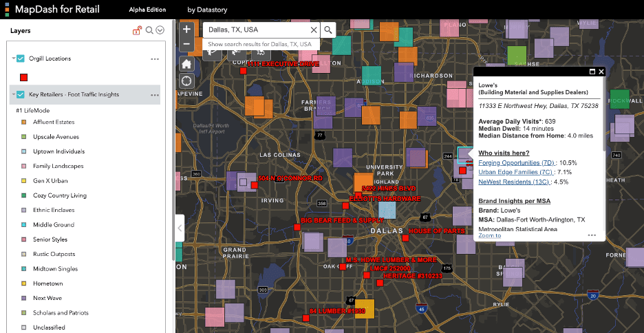The height and width of the screenshot is (333, 644).
Task: Toggle Orgill Locations layer checkbox
Action: pyautogui.click(x=20, y=58)
